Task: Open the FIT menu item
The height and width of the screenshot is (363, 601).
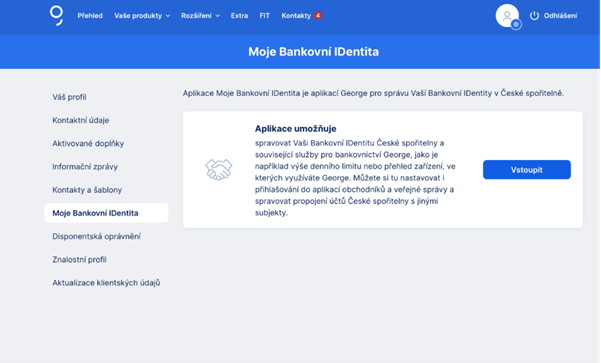Action: pos(264,16)
